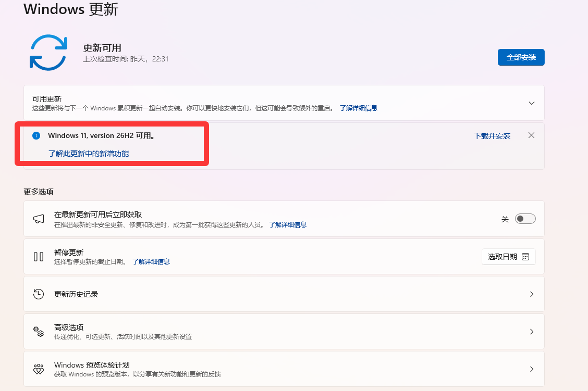This screenshot has width=588, height=391.
Task: Open 了解此更新中的新增功能 link
Action: (89, 154)
